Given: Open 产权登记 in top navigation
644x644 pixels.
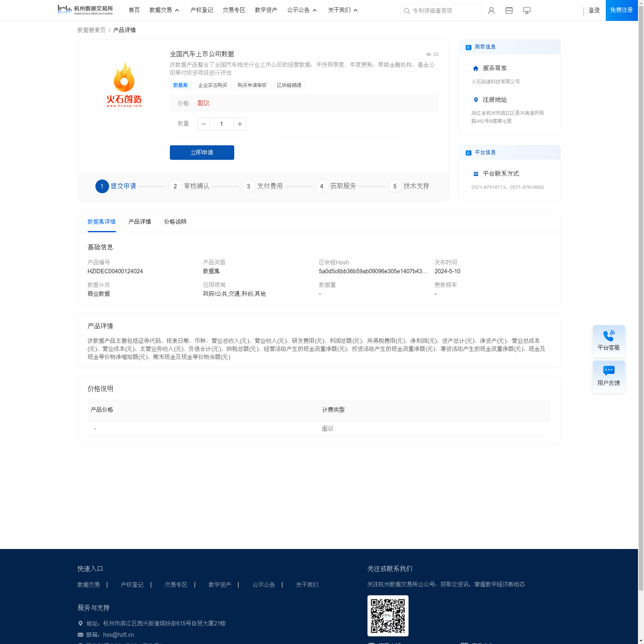Looking at the screenshot, I should [x=202, y=10].
